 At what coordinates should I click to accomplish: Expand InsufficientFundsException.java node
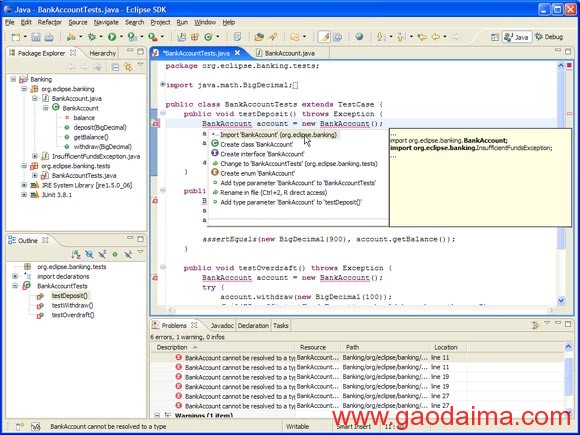[x=35, y=156]
